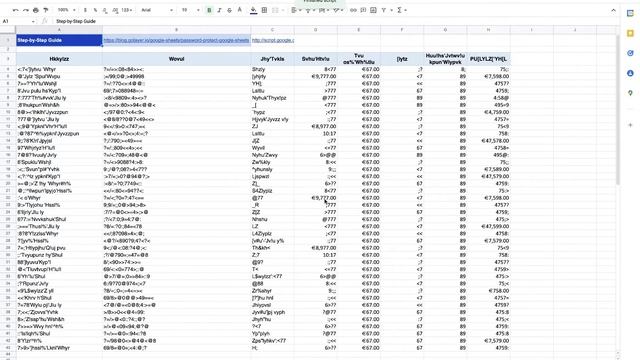The width and height of the screenshot is (640, 360).
Task: Open text rotation dropdown
Action: (338, 10)
